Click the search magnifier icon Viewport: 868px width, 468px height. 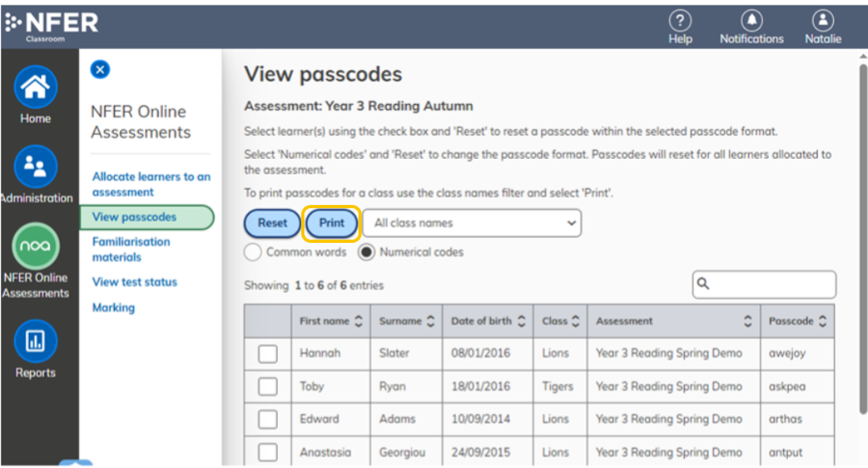(x=703, y=284)
